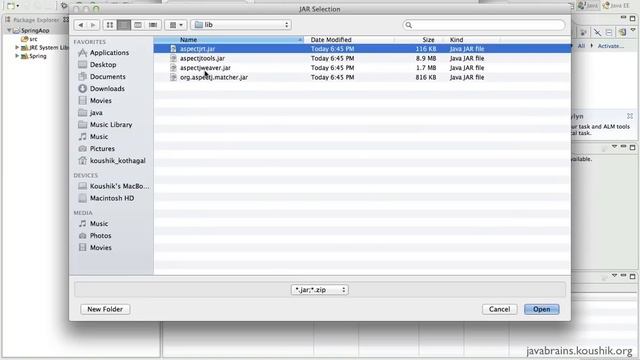Open the koushik_kothagal home folder
This screenshot has width=640, height=360.
[x=118, y=161]
